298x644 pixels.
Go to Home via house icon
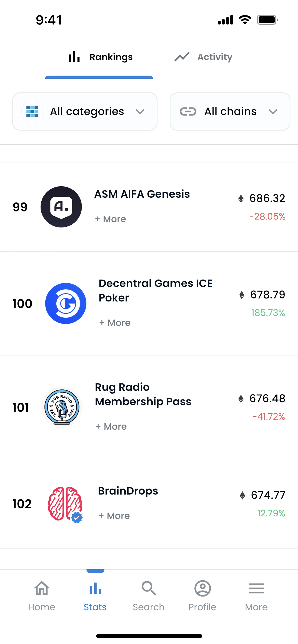click(x=42, y=588)
